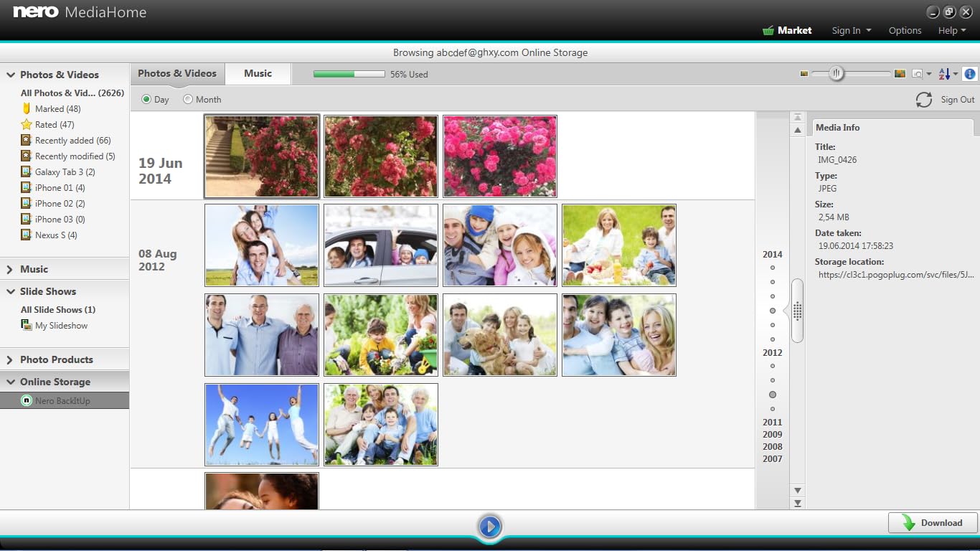Select the Day grouping radio button
This screenshot has width=980, height=551.
147,100
